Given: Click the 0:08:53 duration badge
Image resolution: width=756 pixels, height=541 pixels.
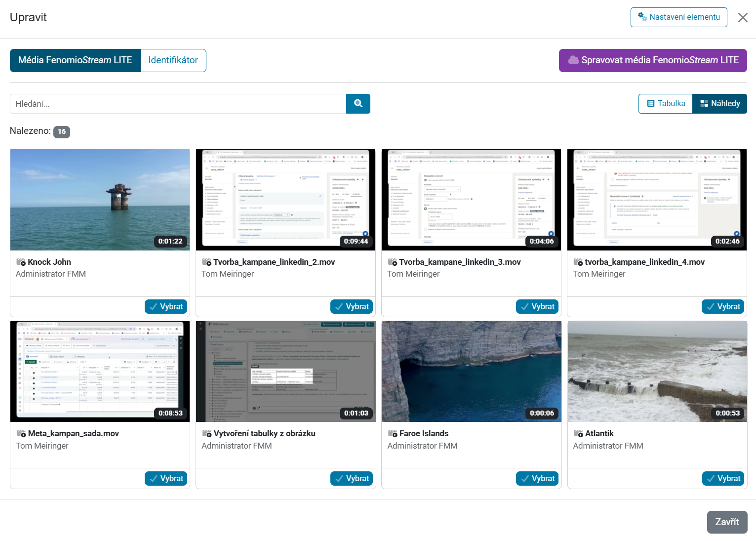Looking at the screenshot, I should click(170, 413).
